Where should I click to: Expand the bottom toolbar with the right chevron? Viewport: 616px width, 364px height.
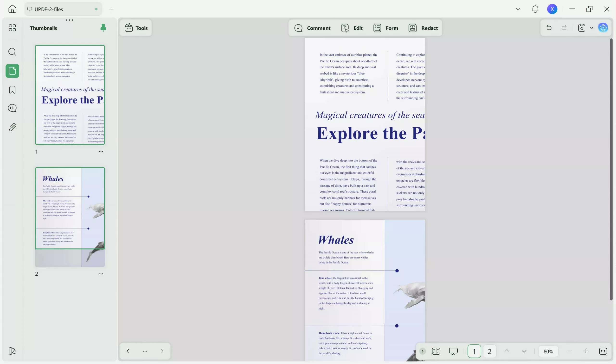[422, 351]
